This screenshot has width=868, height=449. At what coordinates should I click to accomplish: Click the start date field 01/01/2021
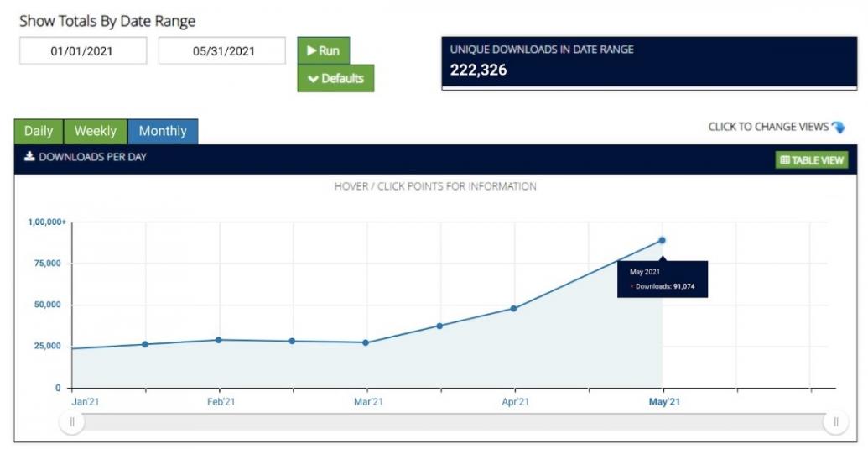[82, 51]
